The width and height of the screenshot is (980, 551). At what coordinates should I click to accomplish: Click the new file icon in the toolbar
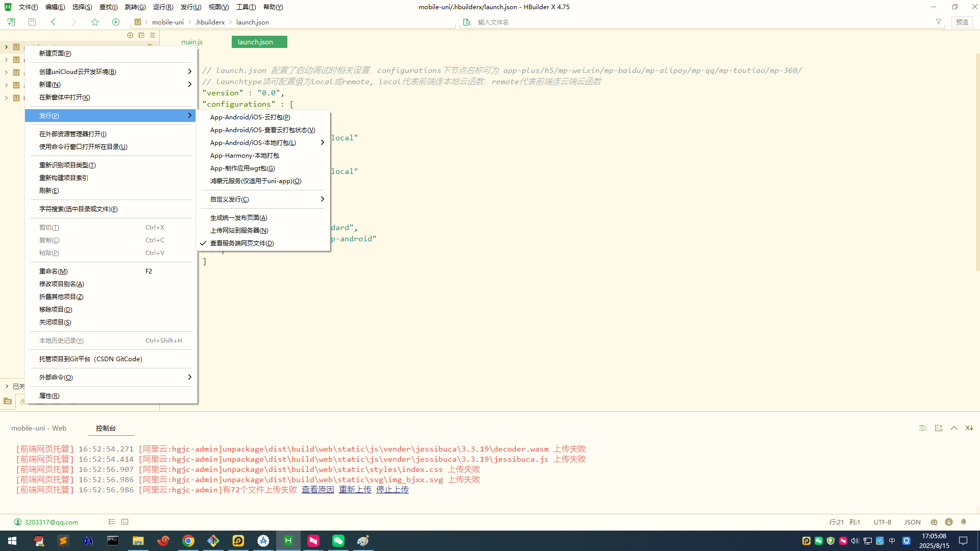tap(11, 22)
